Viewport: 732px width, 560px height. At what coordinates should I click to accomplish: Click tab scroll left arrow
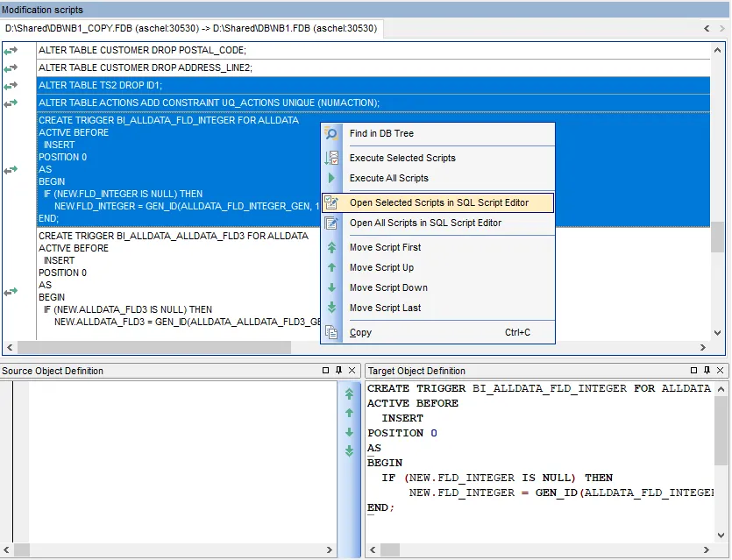pos(707,29)
